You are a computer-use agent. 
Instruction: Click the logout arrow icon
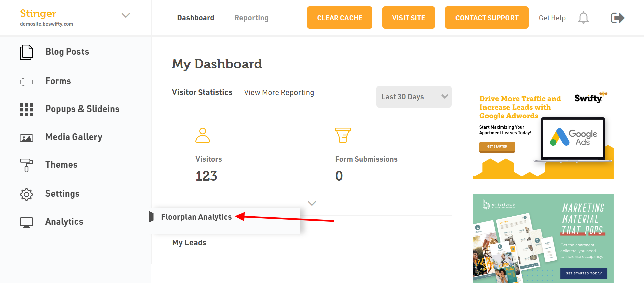618,18
